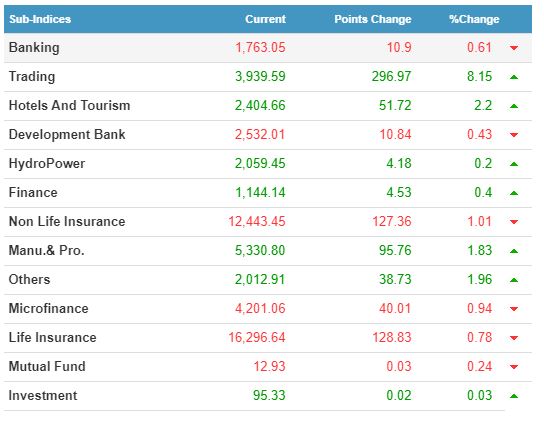Click Life Insurance points change 128.83
Viewport: 544px width, 429px height.
[x=392, y=337]
